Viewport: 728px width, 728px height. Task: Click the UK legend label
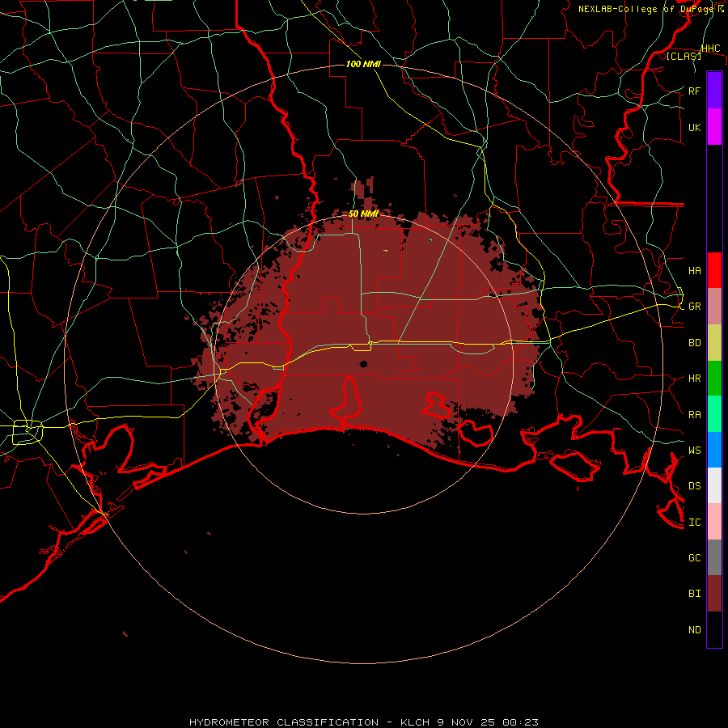point(694,127)
